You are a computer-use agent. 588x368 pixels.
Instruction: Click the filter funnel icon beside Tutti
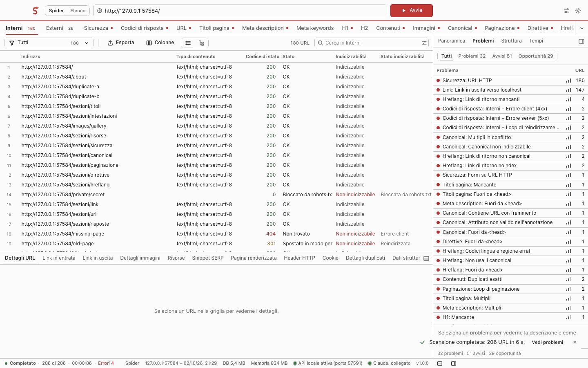pos(12,43)
